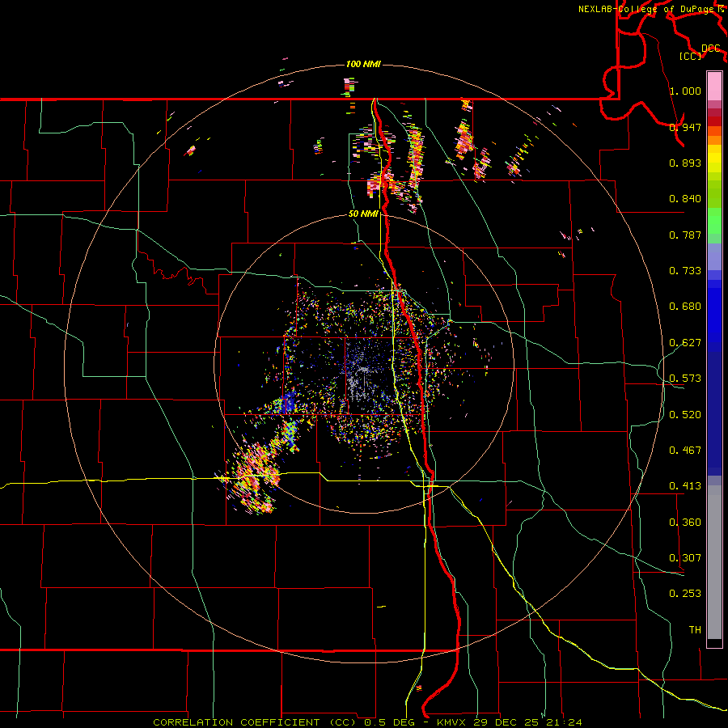This screenshot has height=728, width=728.
Task: Click the [CC] product label
Action: click(691, 56)
